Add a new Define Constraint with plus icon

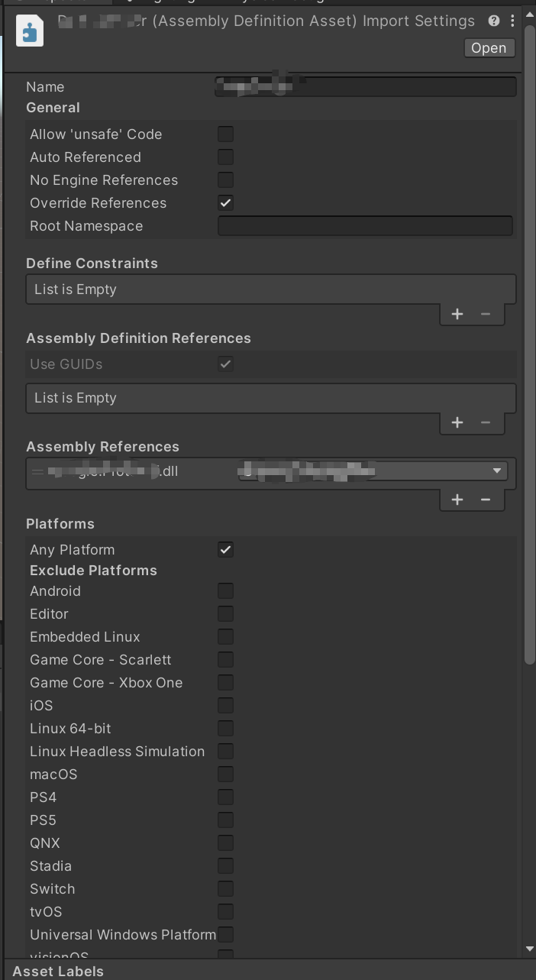point(457,314)
